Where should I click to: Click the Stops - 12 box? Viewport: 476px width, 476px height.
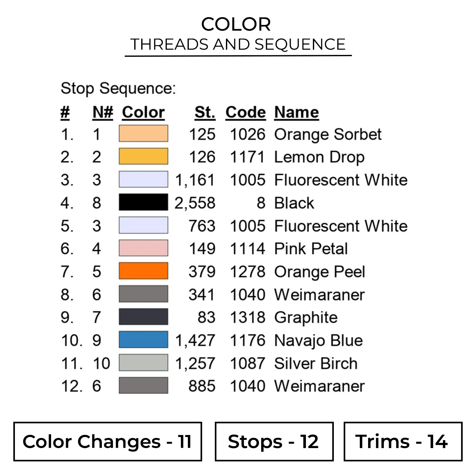click(274, 441)
